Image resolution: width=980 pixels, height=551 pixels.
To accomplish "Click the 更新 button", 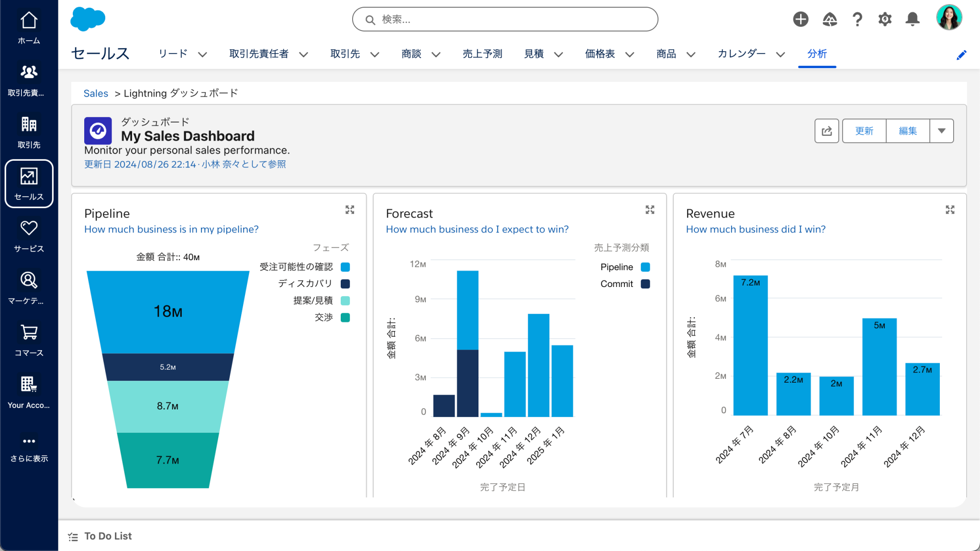I will [864, 131].
